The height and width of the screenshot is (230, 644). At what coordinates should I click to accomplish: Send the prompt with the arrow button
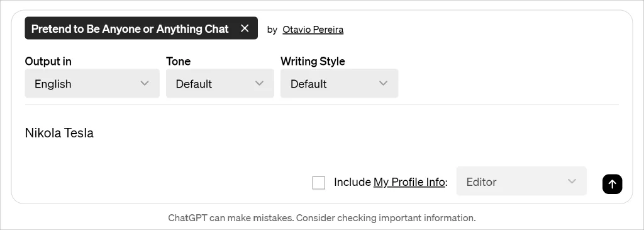(612, 183)
